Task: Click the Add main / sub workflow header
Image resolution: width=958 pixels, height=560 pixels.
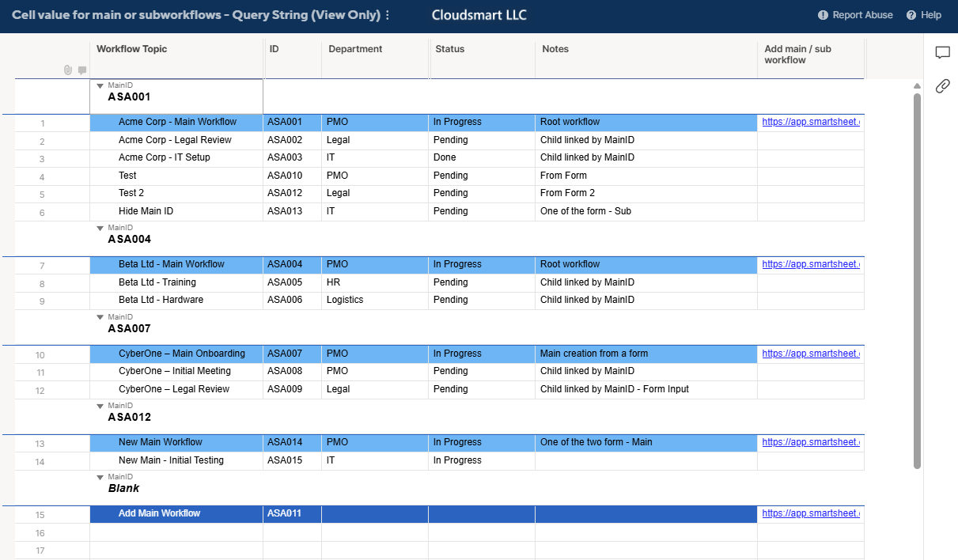Action: pyautogui.click(x=811, y=59)
